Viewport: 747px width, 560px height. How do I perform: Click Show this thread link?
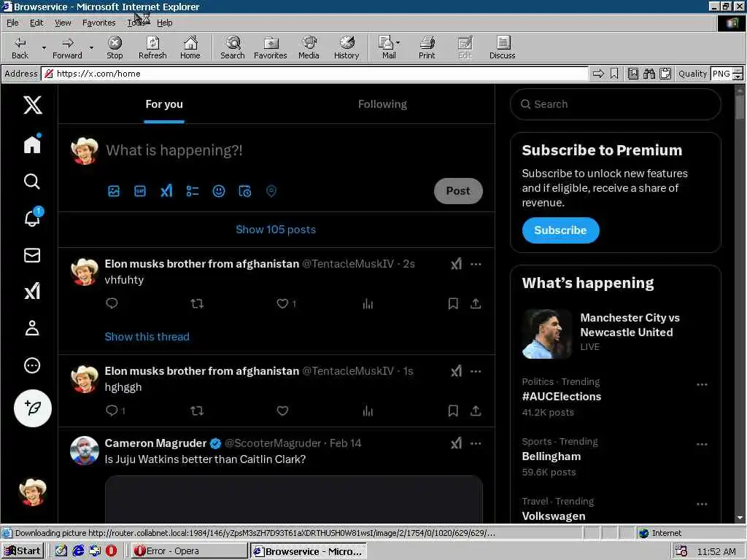(147, 337)
